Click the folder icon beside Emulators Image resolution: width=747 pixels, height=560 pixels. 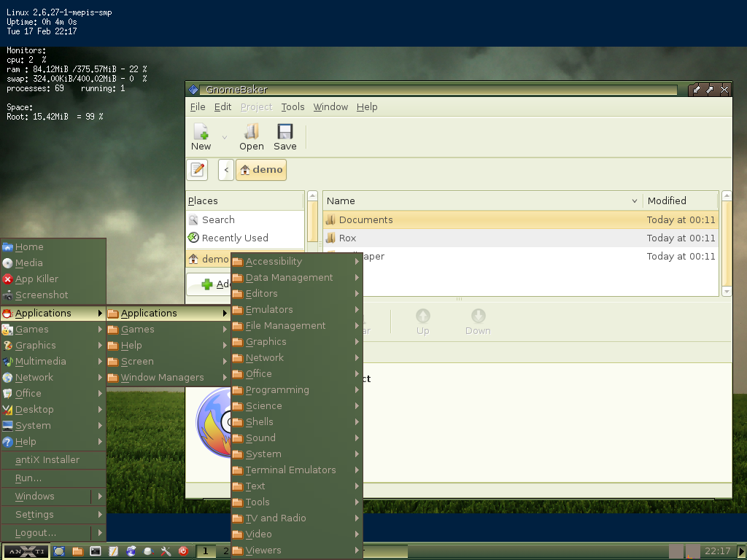(x=238, y=310)
